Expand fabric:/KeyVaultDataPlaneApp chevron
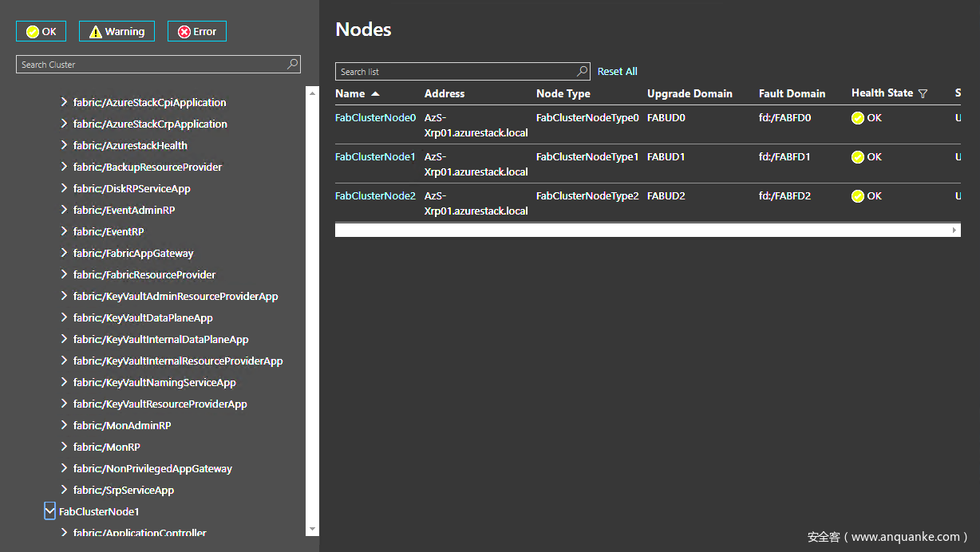The width and height of the screenshot is (980, 552). [64, 317]
